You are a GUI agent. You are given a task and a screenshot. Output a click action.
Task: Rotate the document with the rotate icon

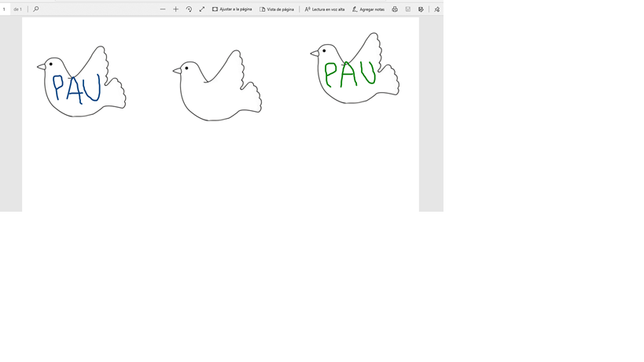click(189, 9)
